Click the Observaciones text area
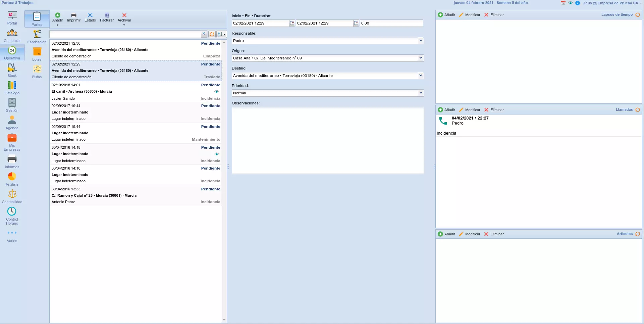Image resolution: width=644 pixels, height=324 pixels. click(328, 140)
